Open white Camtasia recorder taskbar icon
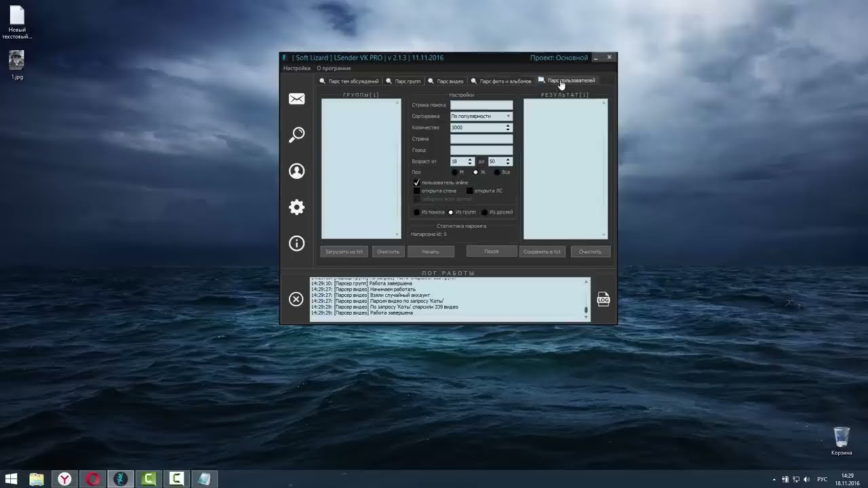 coord(176,479)
